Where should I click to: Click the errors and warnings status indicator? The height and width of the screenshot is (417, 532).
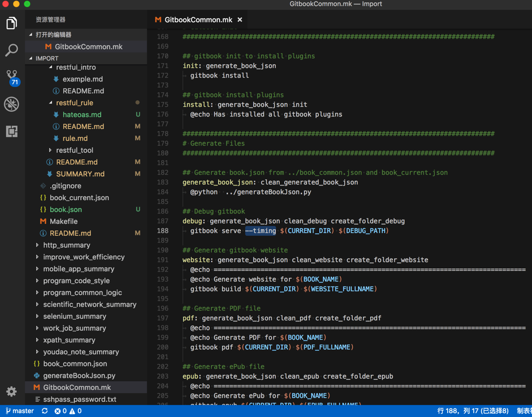pos(68,411)
